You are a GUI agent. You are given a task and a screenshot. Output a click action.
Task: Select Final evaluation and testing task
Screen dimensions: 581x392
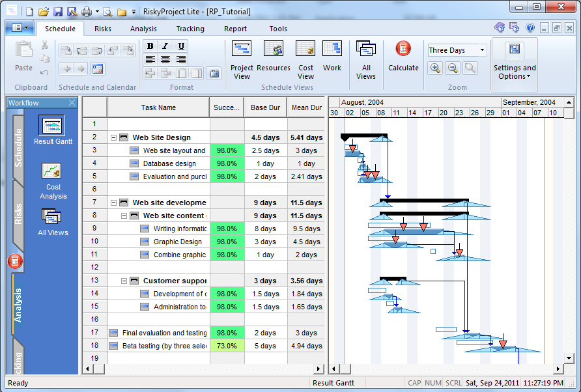158,333
